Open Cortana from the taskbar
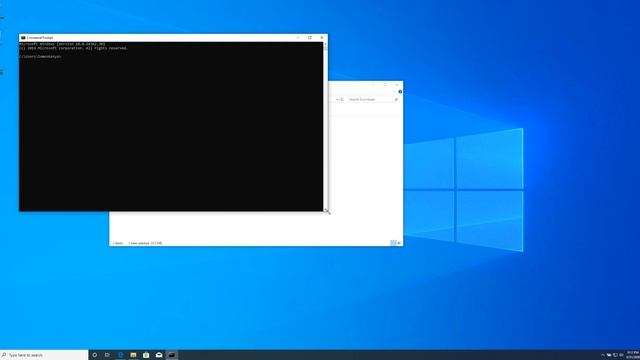Image resolution: width=640 pixels, height=360 pixels. (x=94, y=355)
